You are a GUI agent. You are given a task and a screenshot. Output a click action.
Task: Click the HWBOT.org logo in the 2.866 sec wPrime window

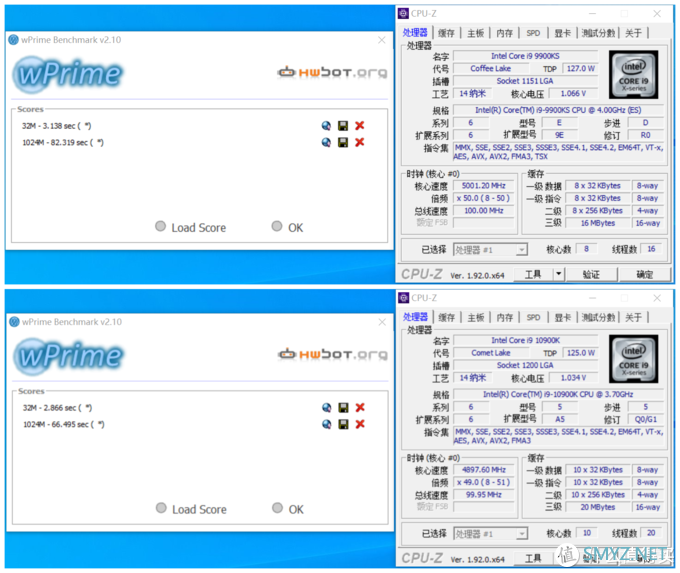point(333,354)
